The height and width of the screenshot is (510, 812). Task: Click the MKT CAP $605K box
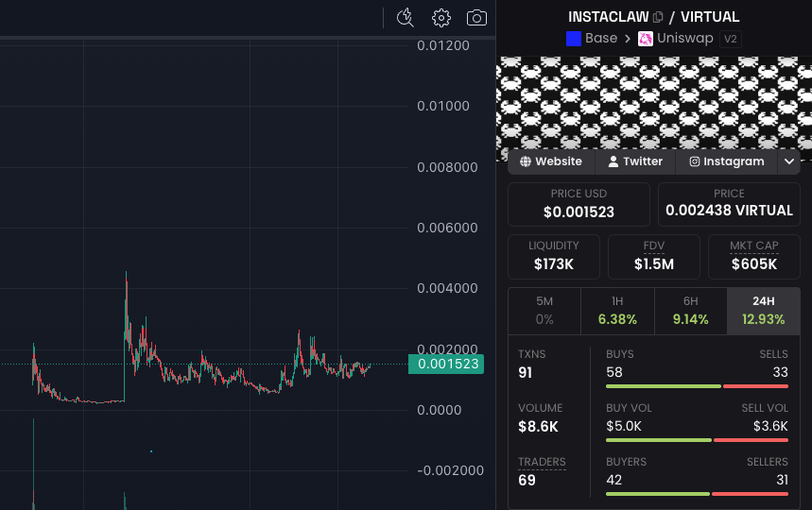[754, 257]
